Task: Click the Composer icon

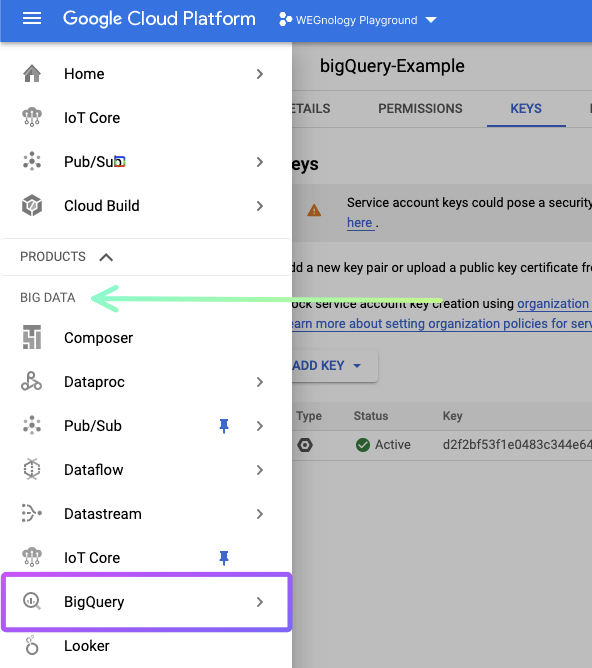Action: (x=32, y=337)
